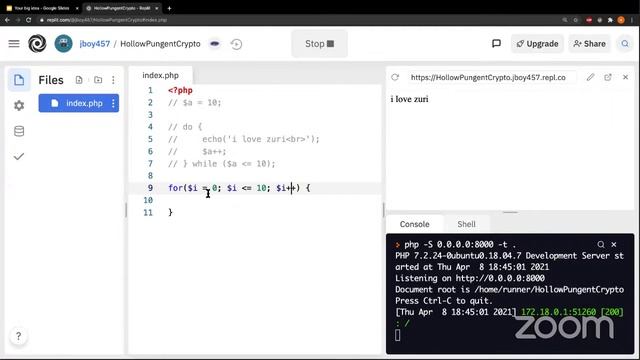Click the preview URL address field
The width and height of the screenshot is (640, 360).
tap(492, 77)
